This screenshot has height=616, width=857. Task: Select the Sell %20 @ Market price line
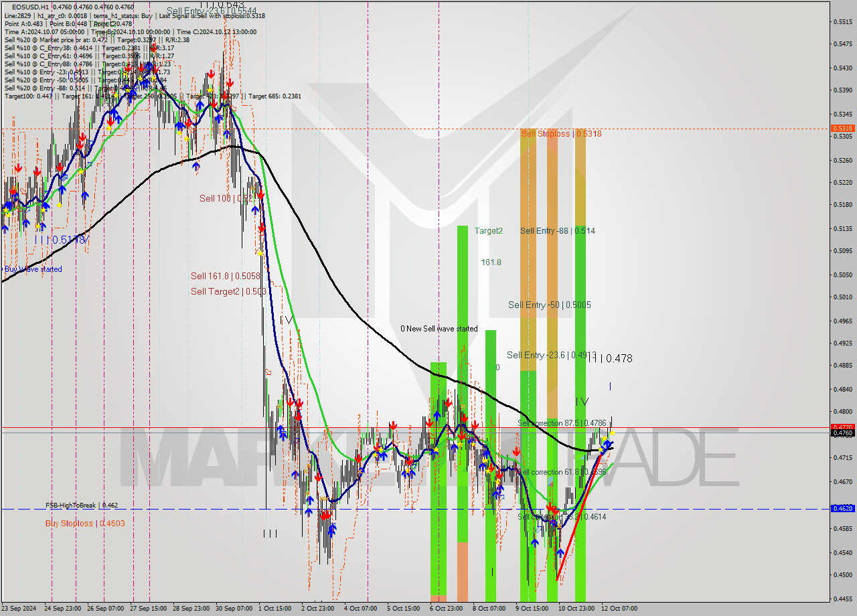pyautogui.click(x=97, y=40)
